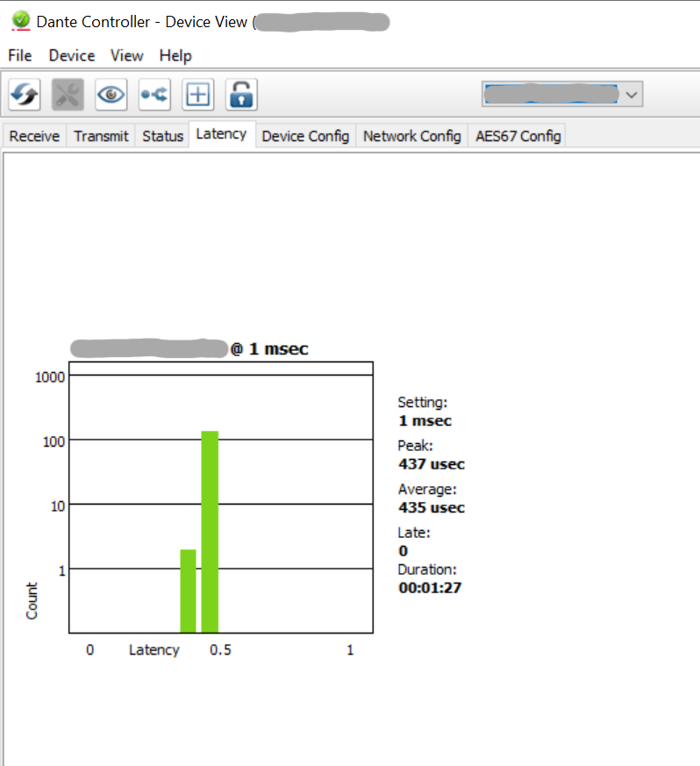Click the '@ 1 msec' graph title
This screenshot has width=700, height=766.
pos(269,349)
